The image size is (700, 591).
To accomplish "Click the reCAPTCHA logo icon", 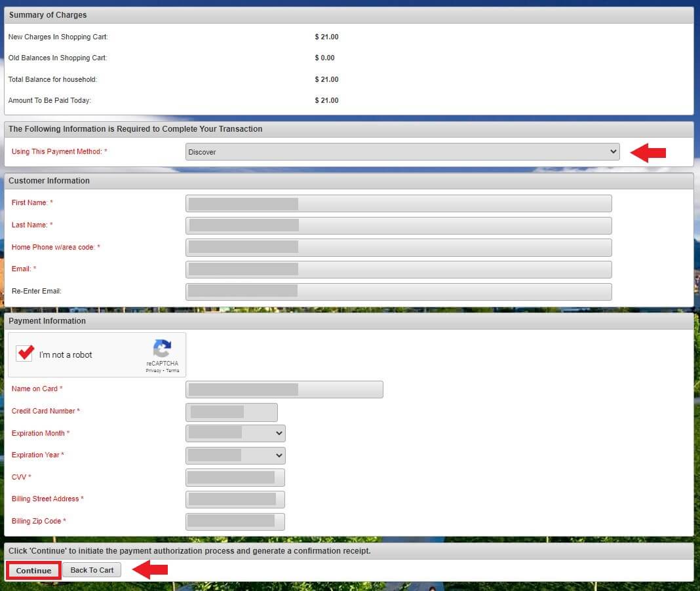I will click(162, 348).
